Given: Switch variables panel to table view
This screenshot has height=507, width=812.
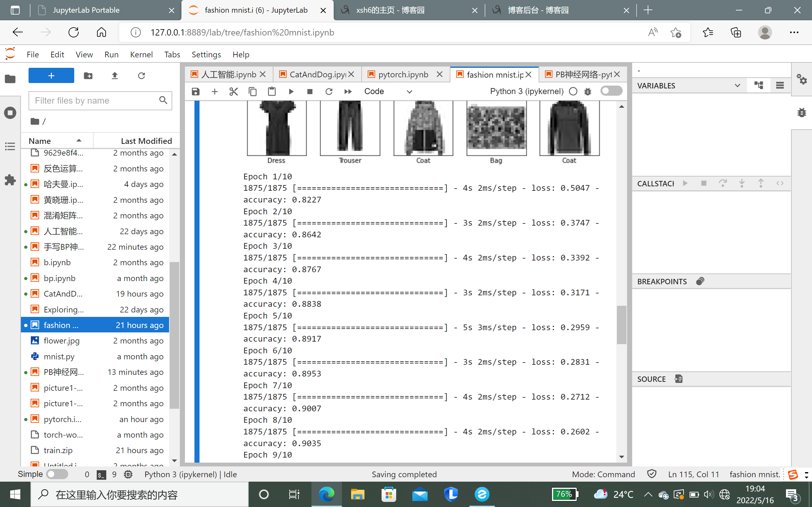Looking at the screenshot, I should tap(780, 86).
